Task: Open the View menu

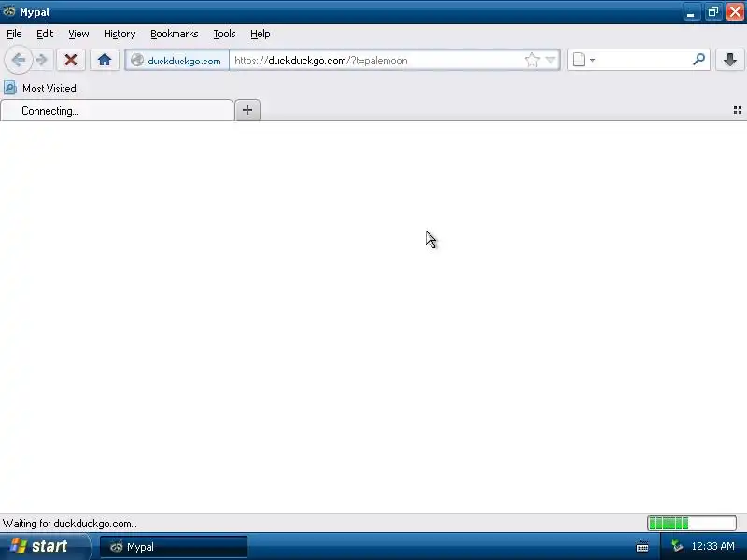Action: 78,34
